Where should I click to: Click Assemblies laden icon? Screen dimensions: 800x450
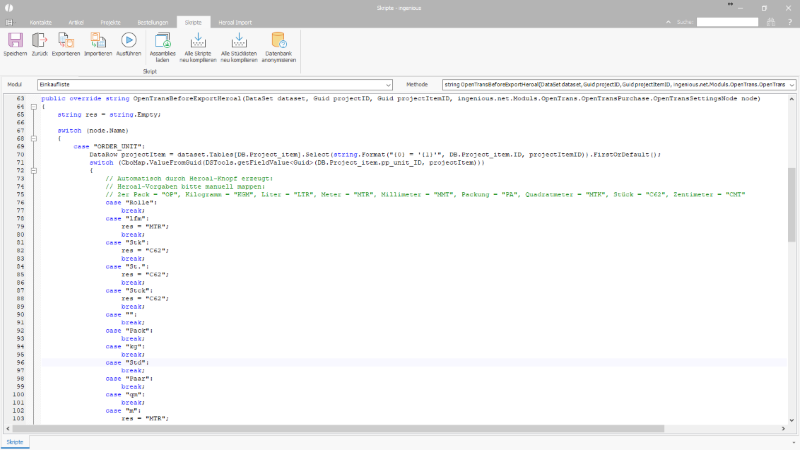pyautogui.click(x=163, y=40)
